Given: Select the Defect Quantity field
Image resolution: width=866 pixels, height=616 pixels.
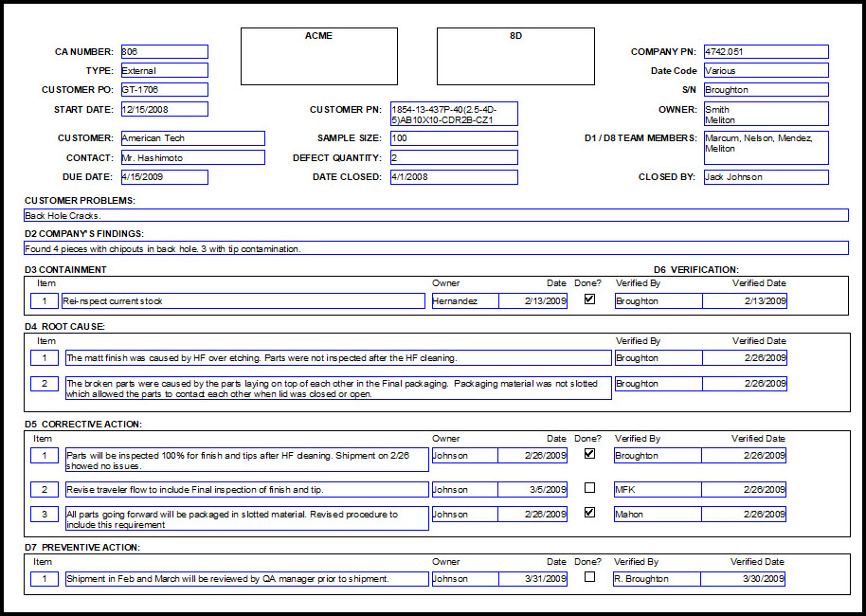Looking at the screenshot, I should tap(454, 157).
